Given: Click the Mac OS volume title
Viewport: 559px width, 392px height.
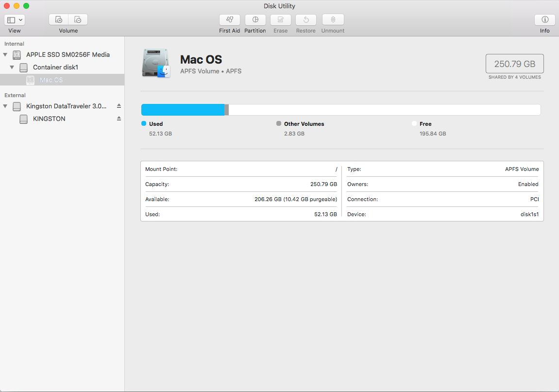Looking at the screenshot, I should click(201, 60).
